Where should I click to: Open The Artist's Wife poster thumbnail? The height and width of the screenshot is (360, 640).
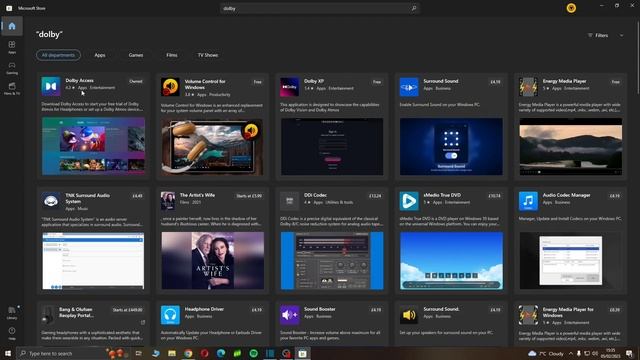[213, 260]
